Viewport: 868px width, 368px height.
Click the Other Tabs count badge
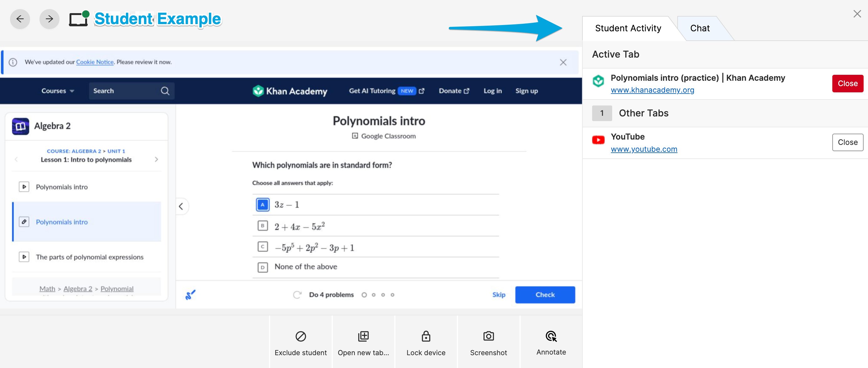(602, 113)
